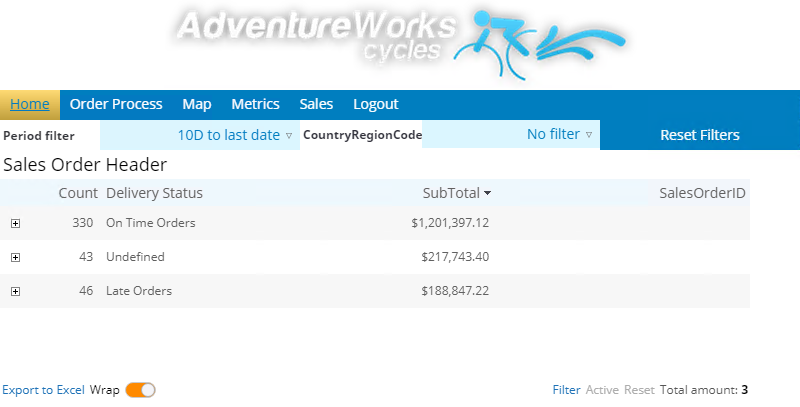Open the Home menu item
The width and height of the screenshot is (800, 407).
(30, 104)
